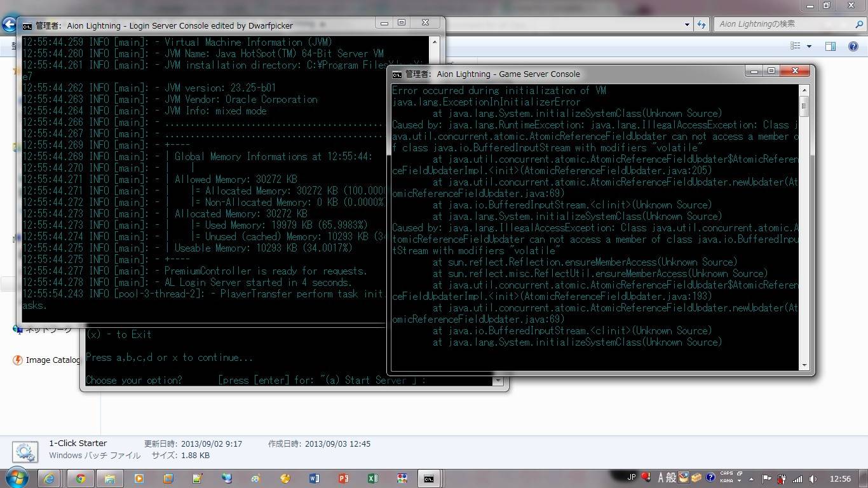Click the Game Server Console scroll-up arrow
This screenshot has height=488, width=868.
pyautogui.click(x=804, y=90)
